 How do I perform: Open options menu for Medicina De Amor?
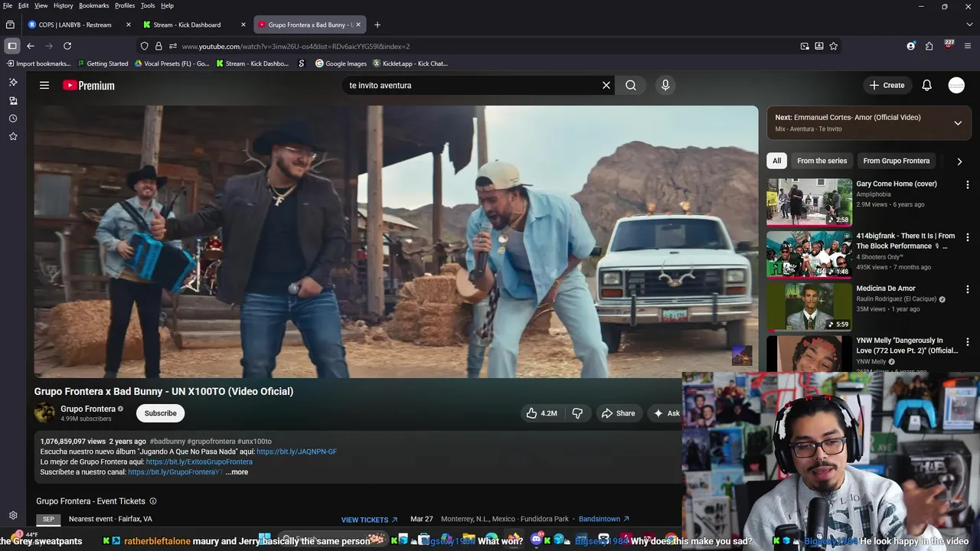[967, 289]
